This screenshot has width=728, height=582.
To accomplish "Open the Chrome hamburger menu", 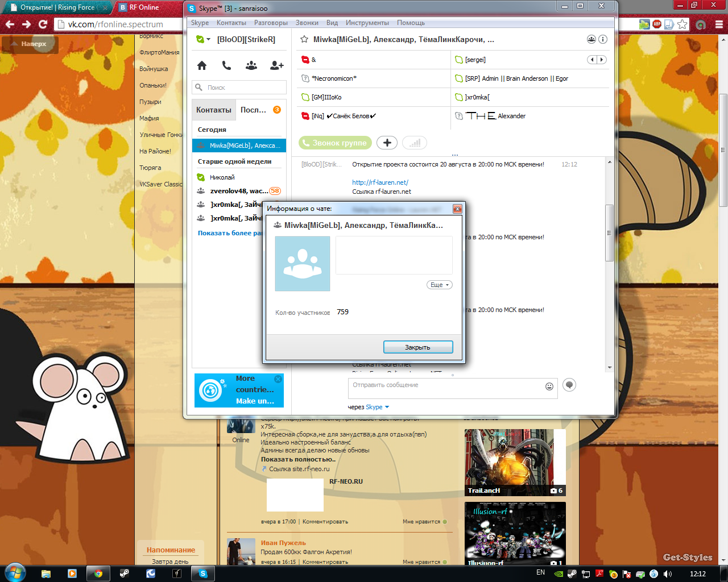I will pos(719,24).
